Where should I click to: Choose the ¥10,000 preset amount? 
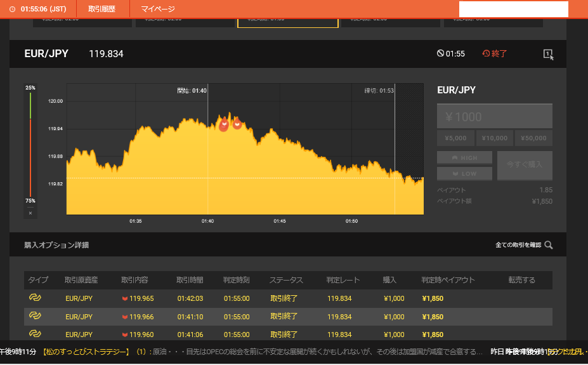coord(495,138)
